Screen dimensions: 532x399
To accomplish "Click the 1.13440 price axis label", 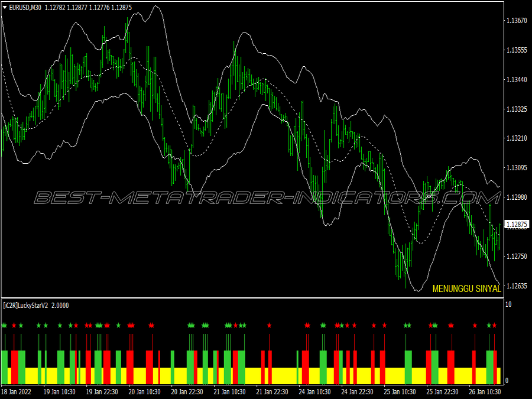I will [x=517, y=80].
